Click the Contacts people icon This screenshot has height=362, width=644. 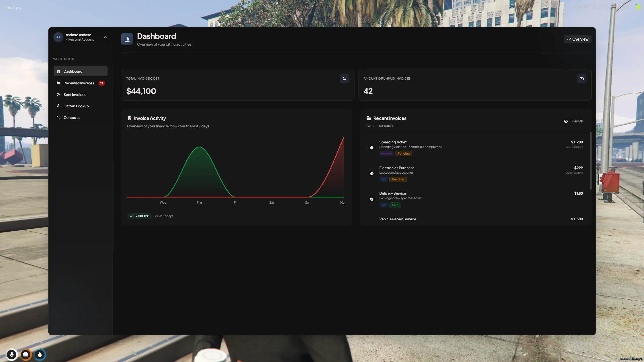pos(59,117)
